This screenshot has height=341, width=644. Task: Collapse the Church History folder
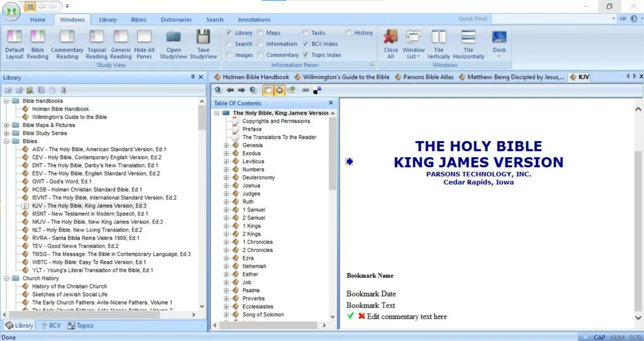[x=6, y=278]
